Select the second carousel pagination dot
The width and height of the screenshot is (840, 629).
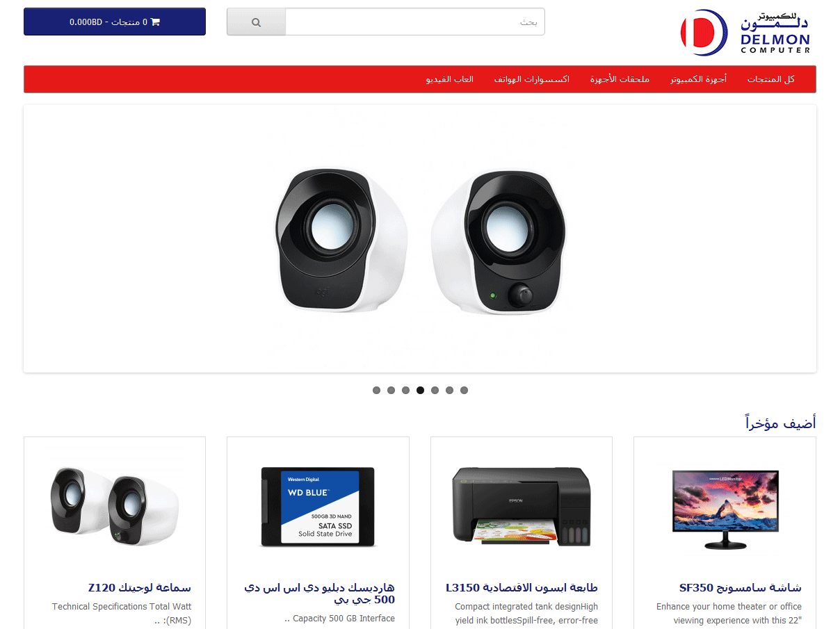point(391,391)
